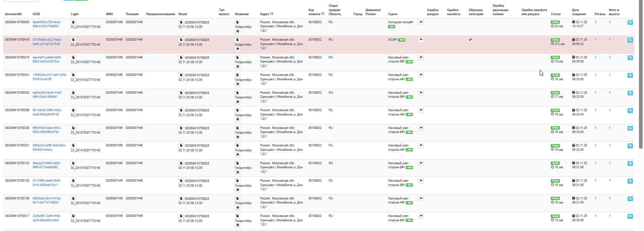Click the Дата создания column header
The image size is (644, 231).
(579, 12)
